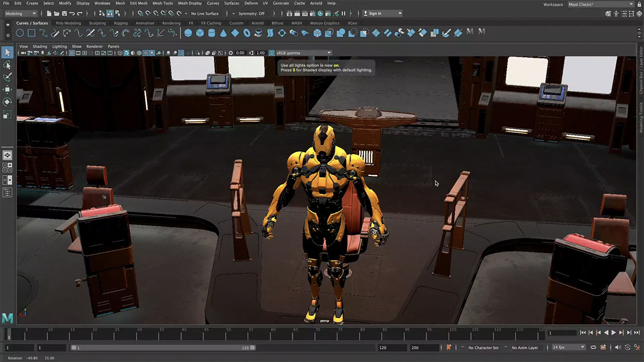Open the Modeling menu set dropdown

21,14
